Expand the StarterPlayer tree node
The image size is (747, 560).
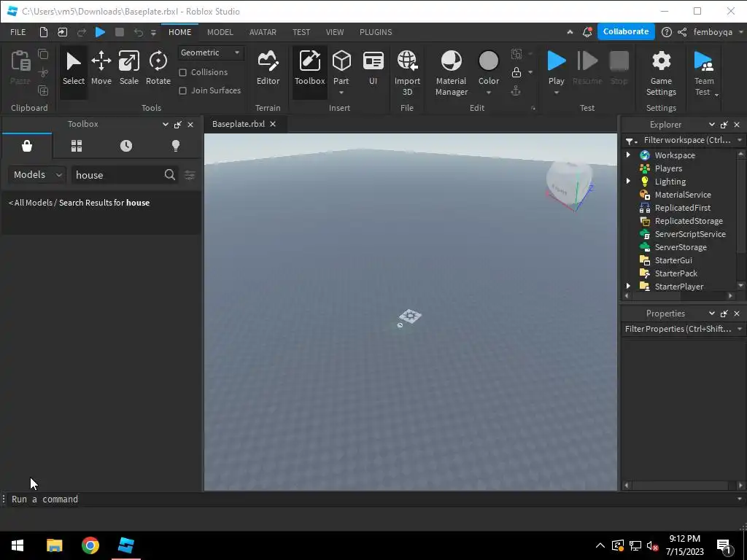[628, 286]
